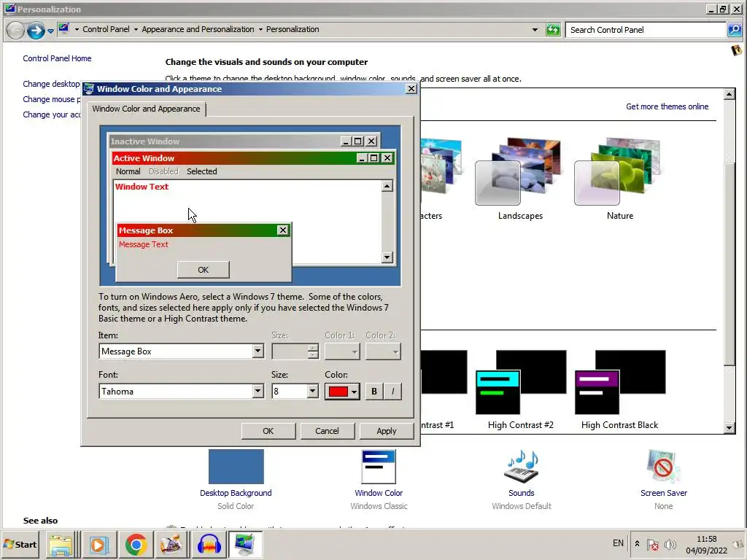Open the help icon at top right
This screenshot has height=560, width=747.
[x=737, y=50]
